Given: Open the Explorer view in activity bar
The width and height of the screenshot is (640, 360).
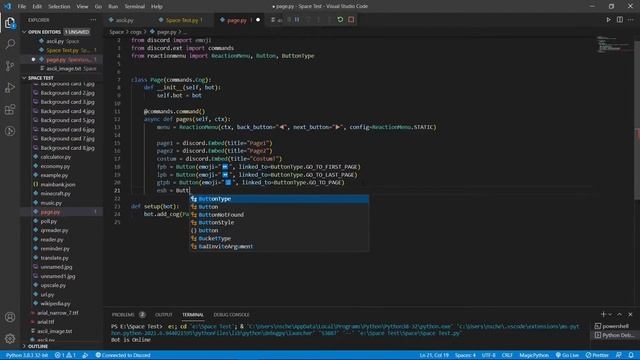Looking at the screenshot, I should pos(10,22).
